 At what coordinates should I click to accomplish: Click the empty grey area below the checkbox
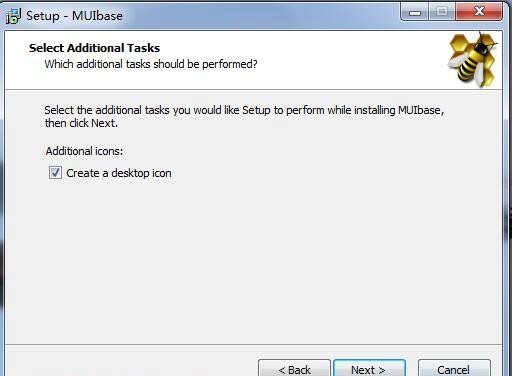(x=253, y=260)
